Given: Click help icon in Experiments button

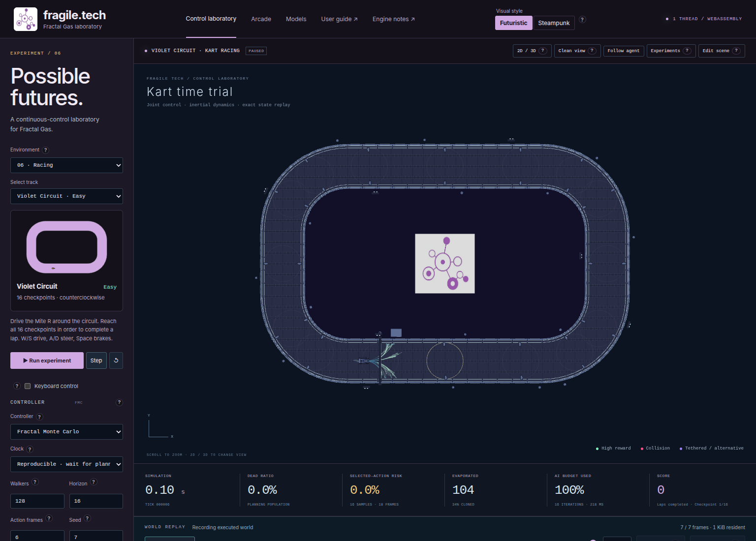Looking at the screenshot, I should point(687,51).
